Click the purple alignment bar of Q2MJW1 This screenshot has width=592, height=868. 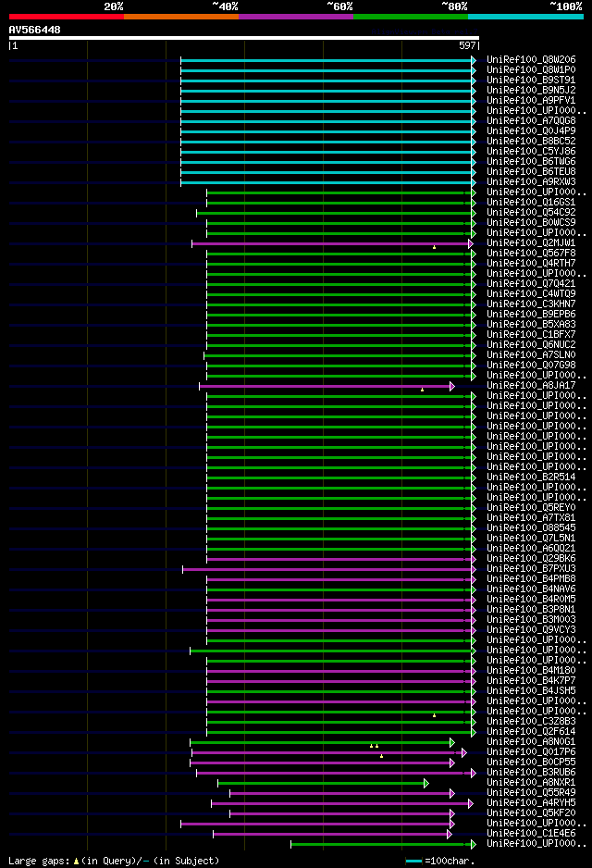[x=330, y=243]
